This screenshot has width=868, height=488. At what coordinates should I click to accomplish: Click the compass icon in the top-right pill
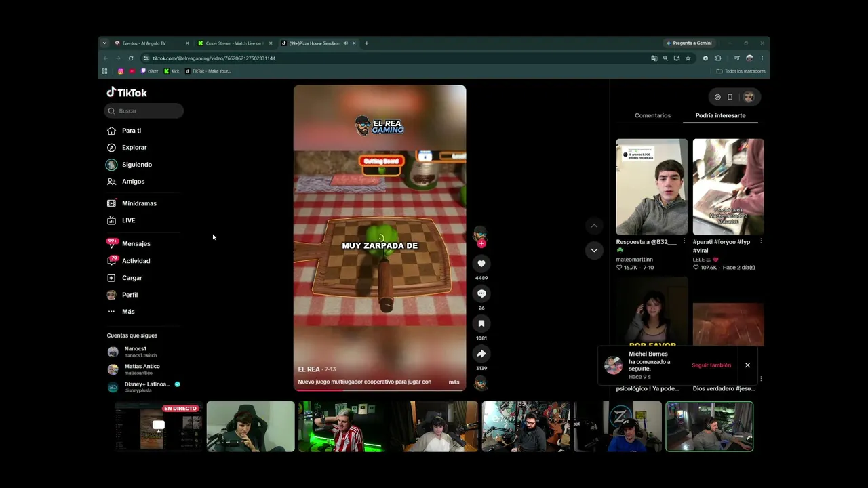[x=717, y=98]
